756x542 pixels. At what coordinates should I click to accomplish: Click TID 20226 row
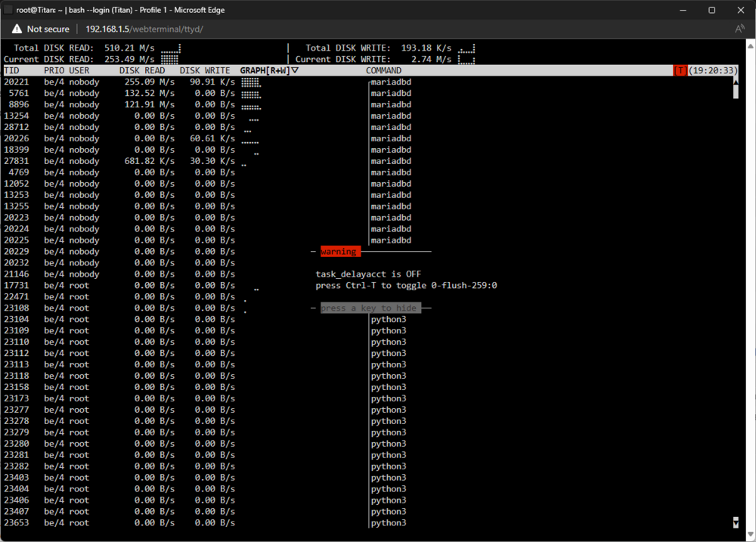pos(207,138)
